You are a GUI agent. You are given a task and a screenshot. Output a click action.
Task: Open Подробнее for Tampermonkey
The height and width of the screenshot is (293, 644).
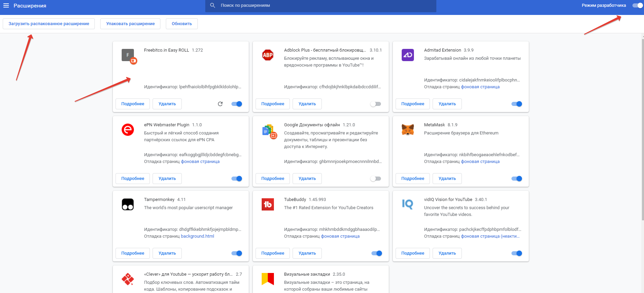(x=133, y=253)
